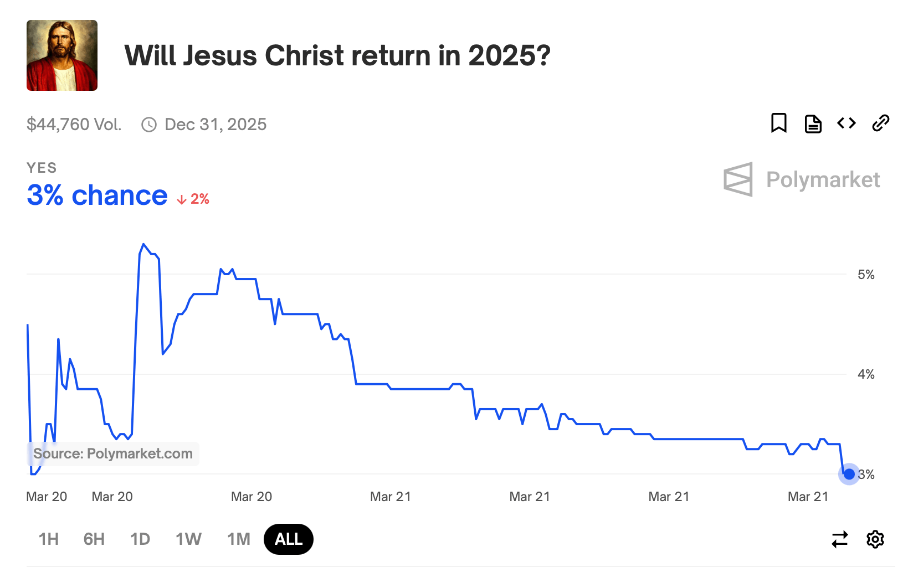Click the Polymarket logo
Image resolution: width=913 pixels, height=588 pixels.
click(x=802, y=179)
